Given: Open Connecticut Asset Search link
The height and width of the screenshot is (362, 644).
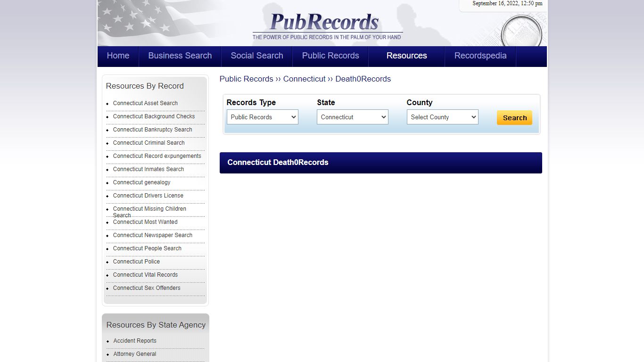Looking at the screenshot, I should coord(145,103).
